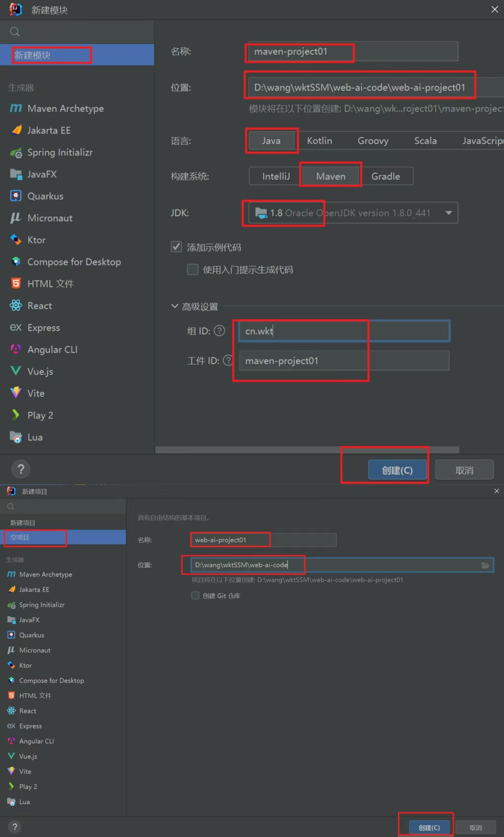Enable the 使用入门提示生成代码 checkbox

point(193,269)
